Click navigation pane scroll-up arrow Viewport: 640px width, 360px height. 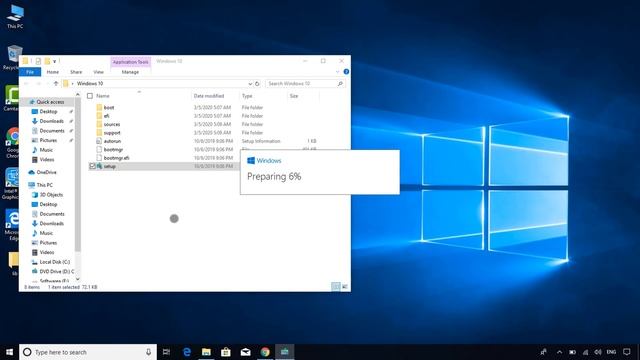click(78, 95)
